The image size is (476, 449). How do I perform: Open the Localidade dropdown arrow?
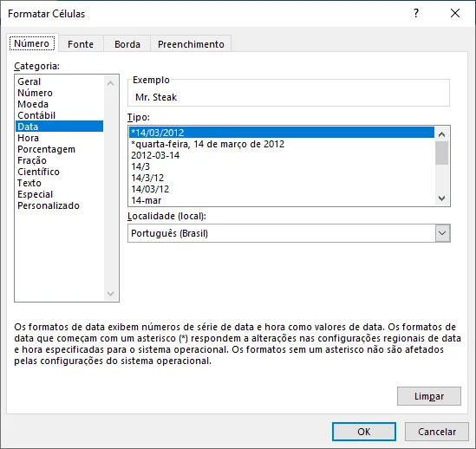(x=442, y=233)
